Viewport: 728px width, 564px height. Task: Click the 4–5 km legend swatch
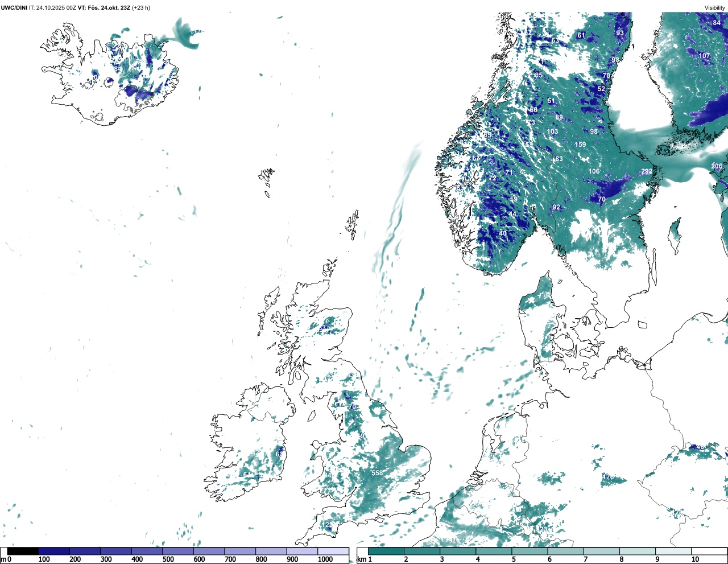pyautogui.click(x=494, y=551)
